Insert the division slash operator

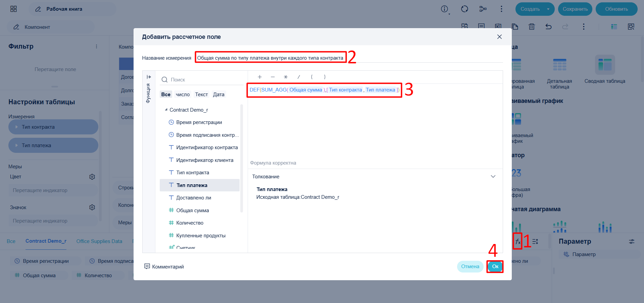[x=299, y=77]
